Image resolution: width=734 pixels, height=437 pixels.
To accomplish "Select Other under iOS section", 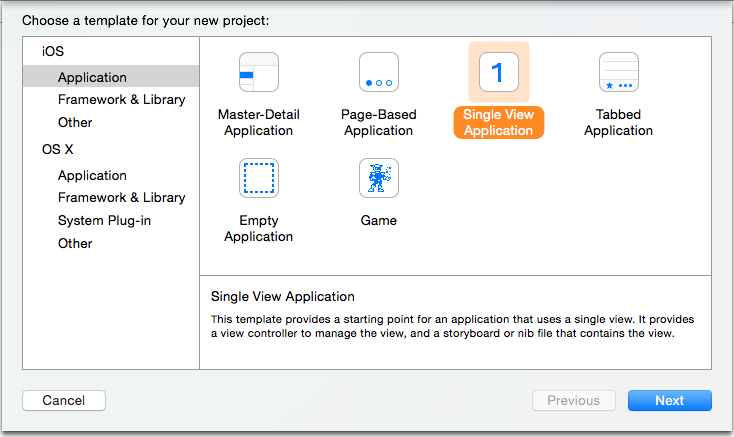I will pos(75,123).
